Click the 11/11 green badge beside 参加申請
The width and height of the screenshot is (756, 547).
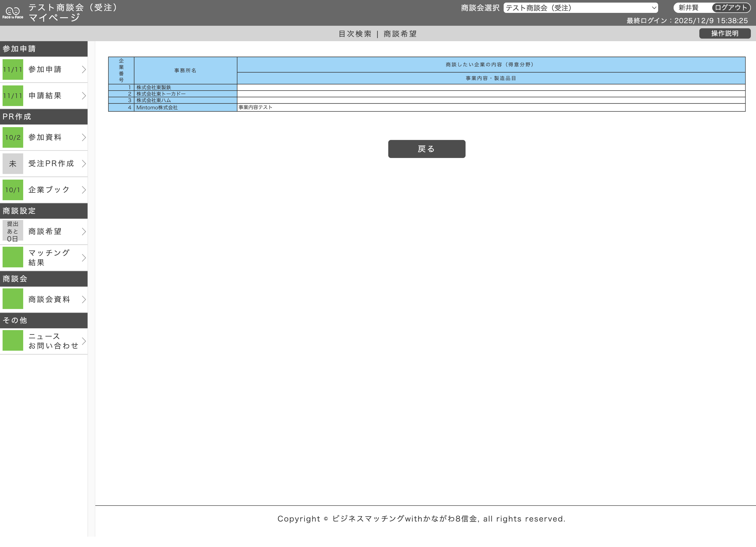pos(13,69)
